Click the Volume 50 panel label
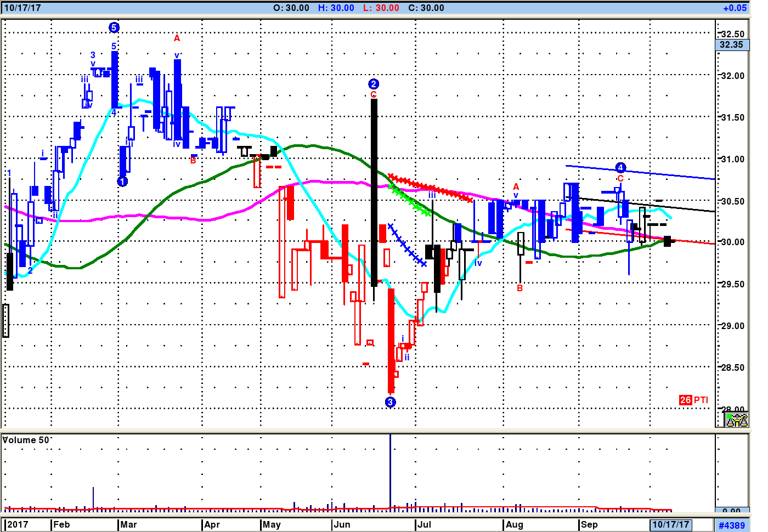Viewport: 768px width, 532px height. tap(26, 440)
